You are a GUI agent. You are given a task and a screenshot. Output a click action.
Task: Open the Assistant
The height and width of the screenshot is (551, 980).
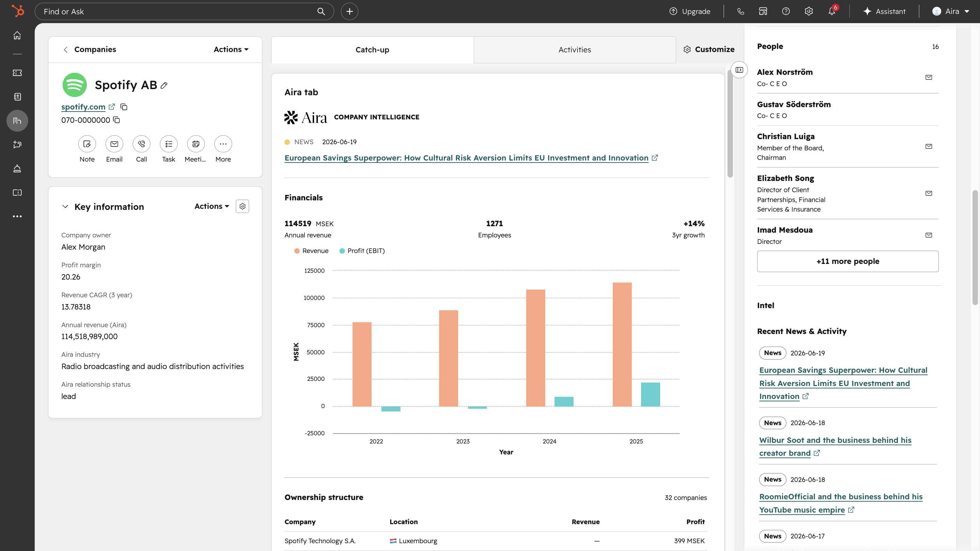tap(884, 12)
